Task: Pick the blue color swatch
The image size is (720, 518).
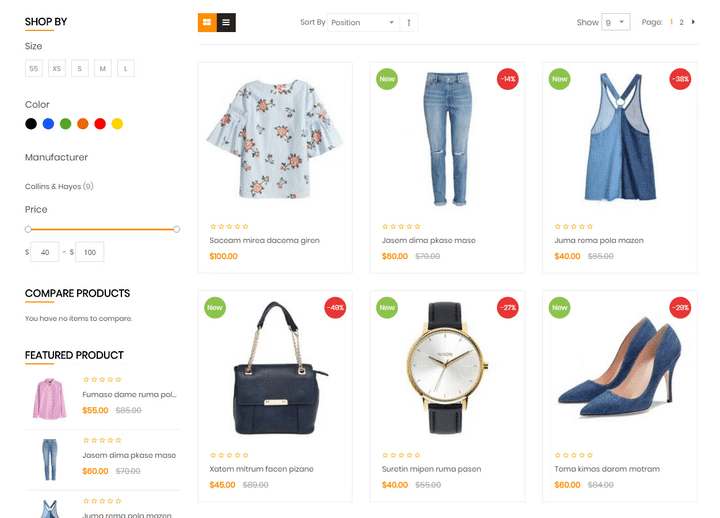Action: pyautogui.click(x=48, y=124)
